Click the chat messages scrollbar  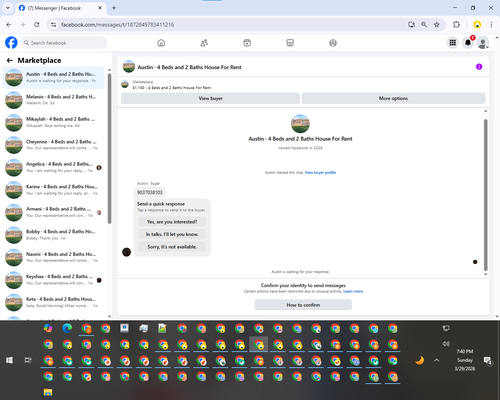[x=485, y=195]
